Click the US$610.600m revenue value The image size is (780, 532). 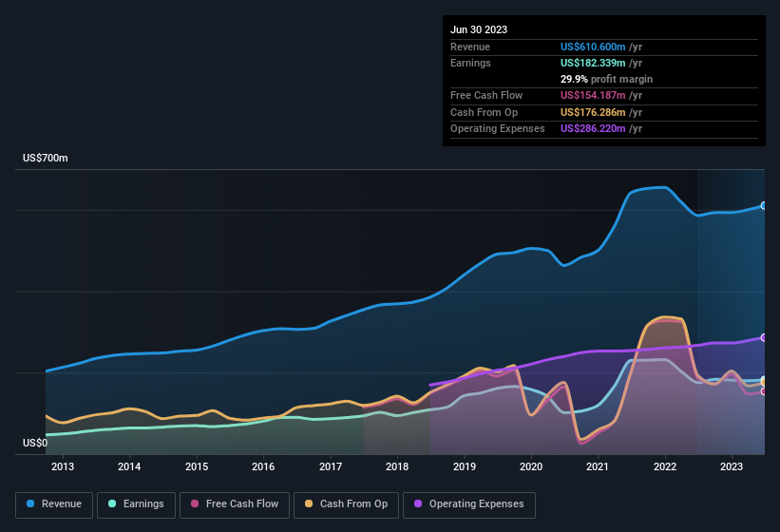pos(593,47)
